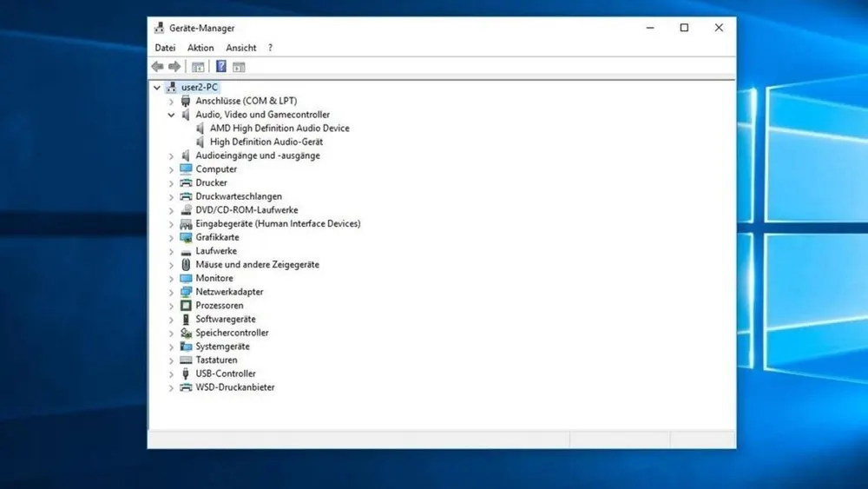Click the Back arrow toolbar icon
The width and height of the screenshot is (868, 489).
click(x=157, y=67)
